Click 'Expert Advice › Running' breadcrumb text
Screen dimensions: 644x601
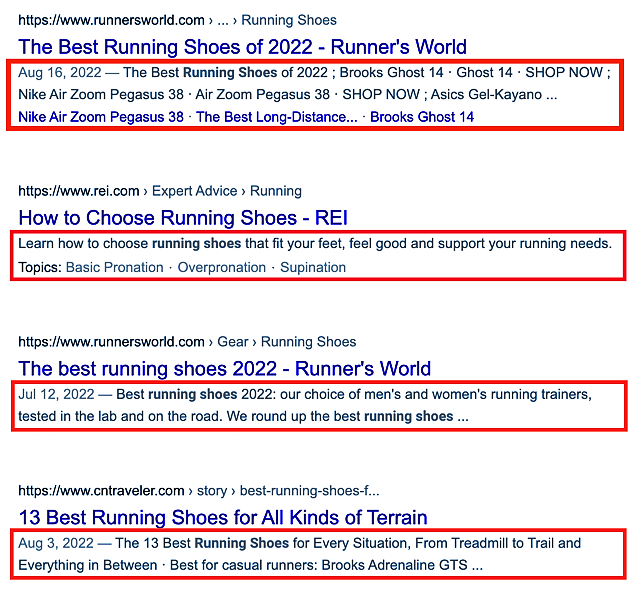pos(227,191)
